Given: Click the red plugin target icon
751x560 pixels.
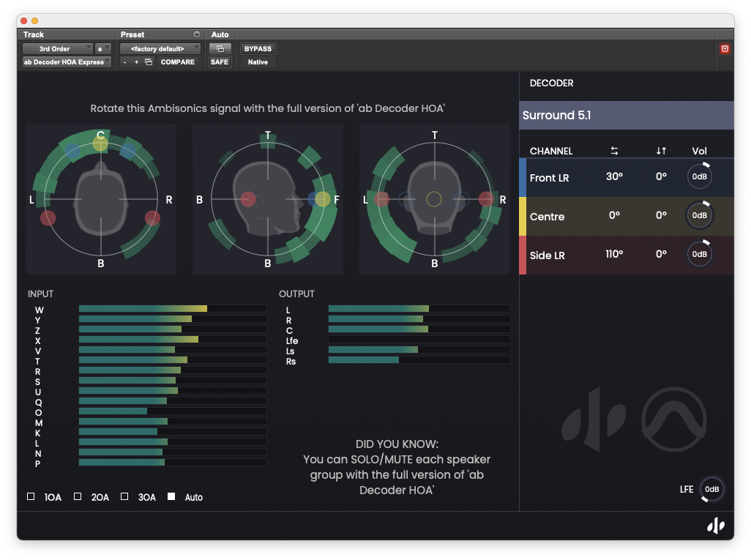Looking at the screenshot, I should (x=725, y=49).
